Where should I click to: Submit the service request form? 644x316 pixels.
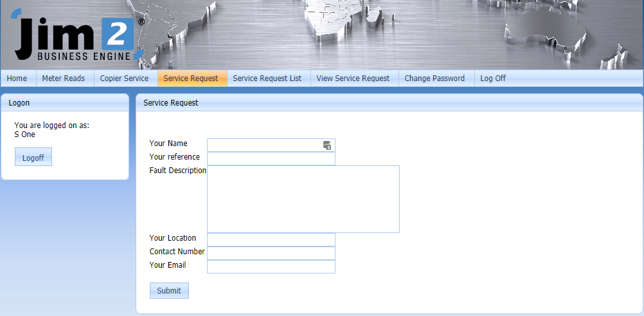pos(169,290)
